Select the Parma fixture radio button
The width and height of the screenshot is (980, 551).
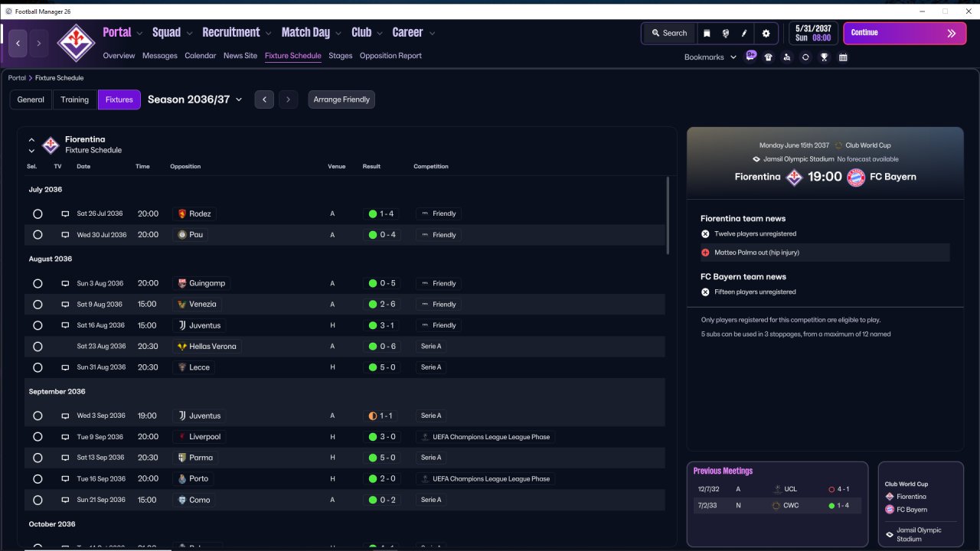[x=38, y=458]
